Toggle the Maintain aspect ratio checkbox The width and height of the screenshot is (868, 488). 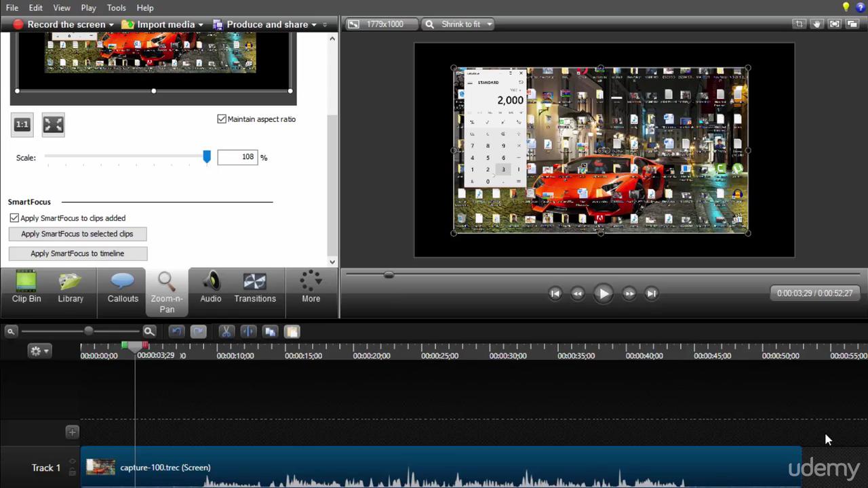click(222, 119)
